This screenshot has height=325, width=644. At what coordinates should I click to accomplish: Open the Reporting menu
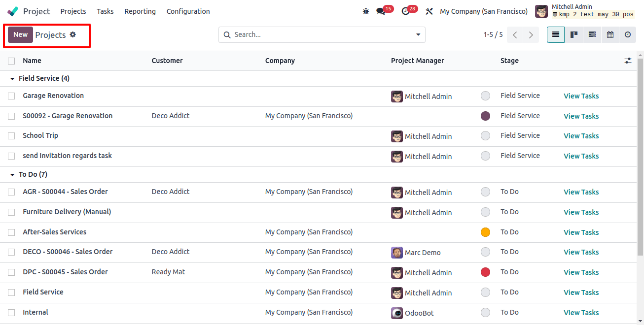click(140, 11)
